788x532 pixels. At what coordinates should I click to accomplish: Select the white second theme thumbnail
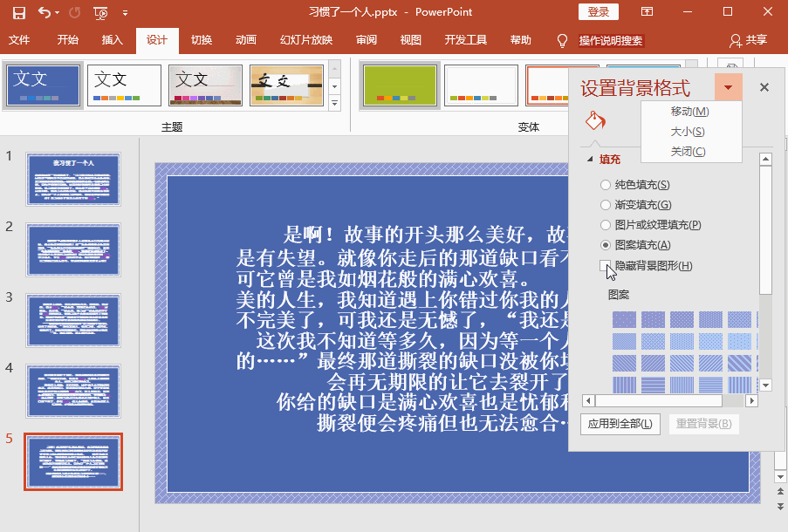pyautogui.click(x=124, y=85)
